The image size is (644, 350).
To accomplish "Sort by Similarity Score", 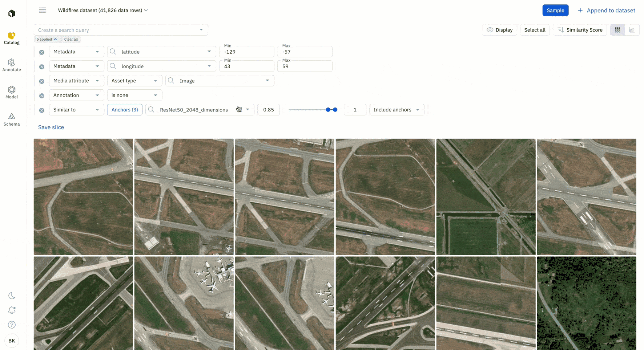I will click(580, 30).
